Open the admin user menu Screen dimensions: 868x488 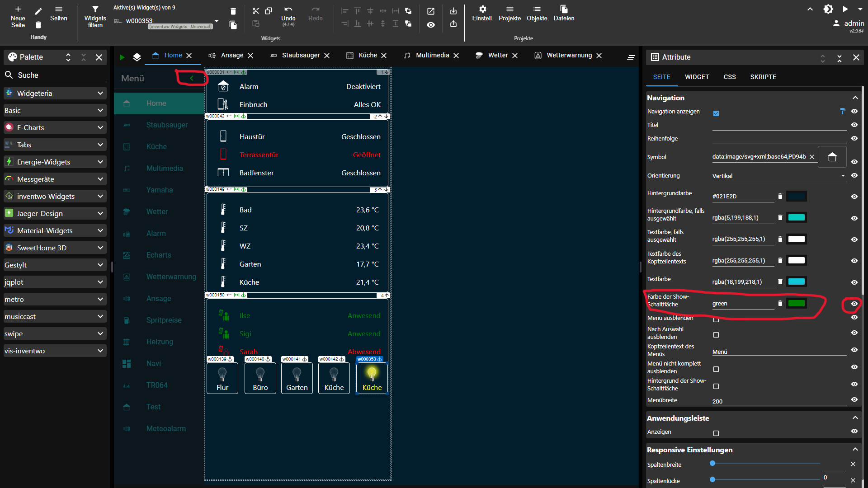pyautogui.click(x=849, y=23)
